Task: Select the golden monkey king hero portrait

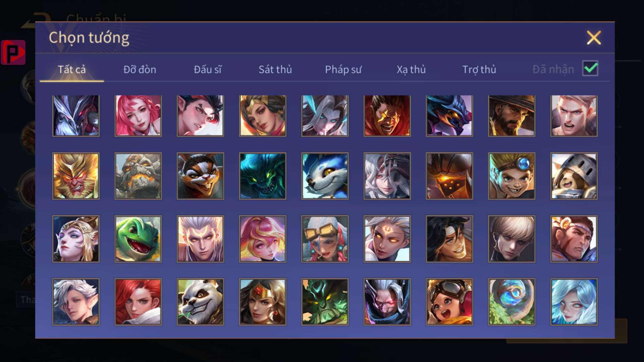Action: (76, 176)
